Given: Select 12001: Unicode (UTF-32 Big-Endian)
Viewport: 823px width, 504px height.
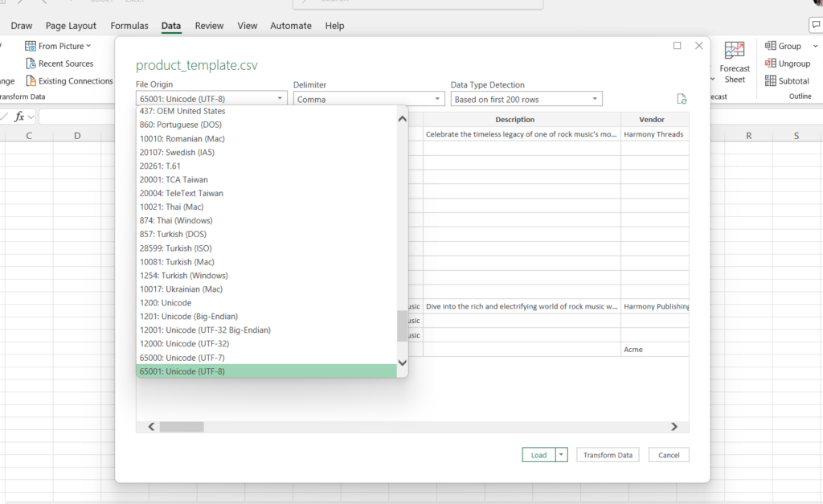Looking at the screenshot, I should click(x=267, y=330).
